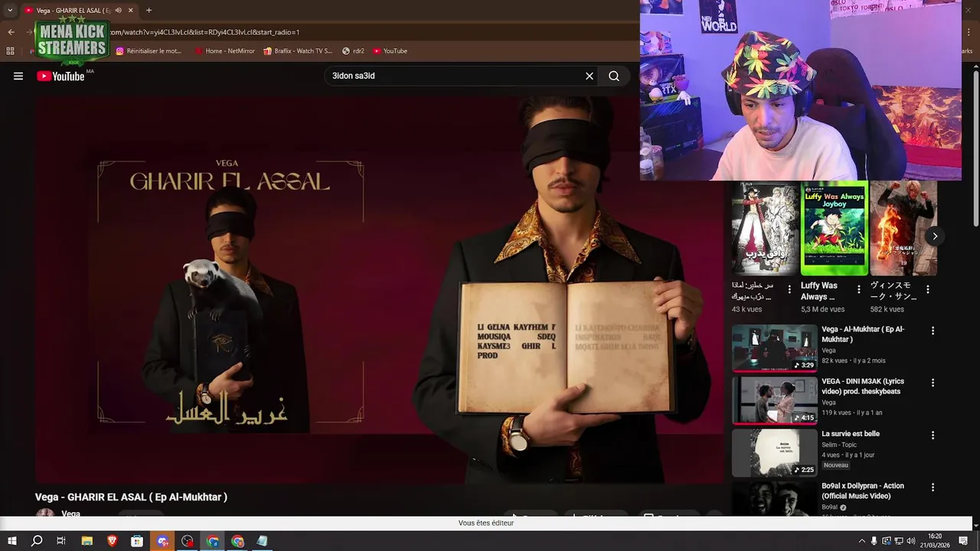Open Task View on the taskbar
This screenshot has height=551, width=980.
pyautogui.click(x=61, y=541)
